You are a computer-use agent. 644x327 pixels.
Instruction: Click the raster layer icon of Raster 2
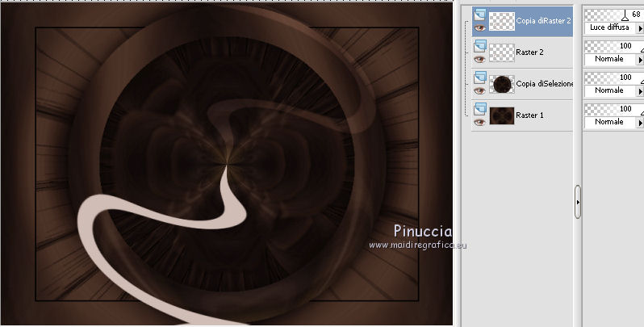(x=479, y=46)
